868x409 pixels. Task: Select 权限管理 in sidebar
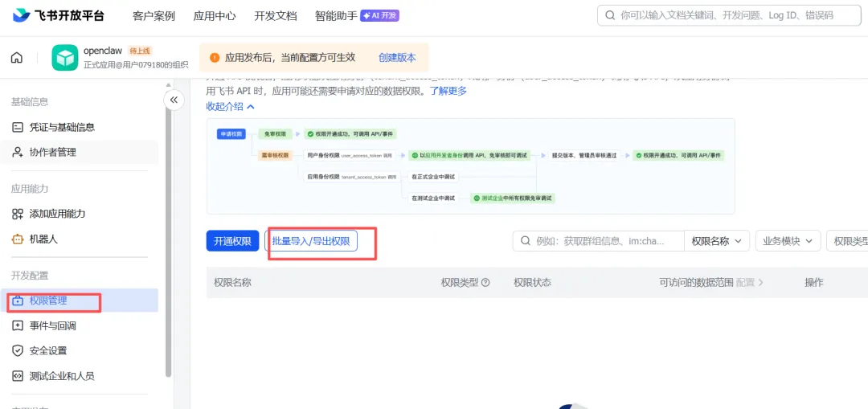(79, 301)
